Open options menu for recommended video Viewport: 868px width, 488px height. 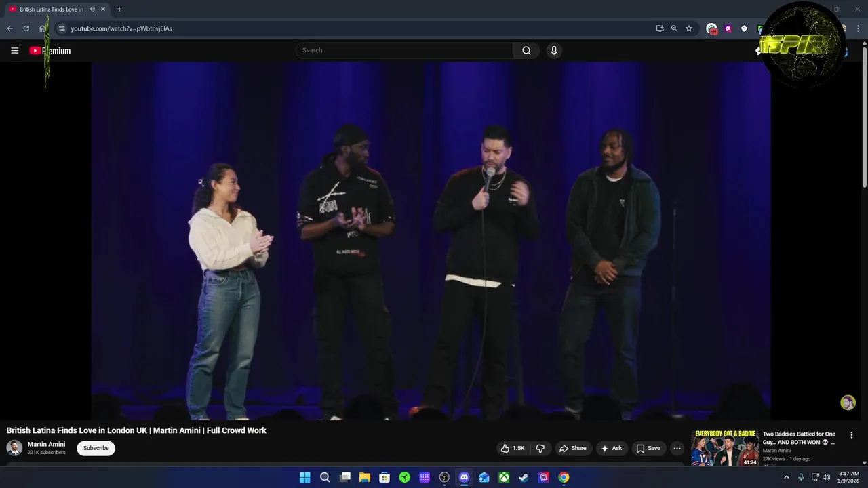click(x=852, y=435)
